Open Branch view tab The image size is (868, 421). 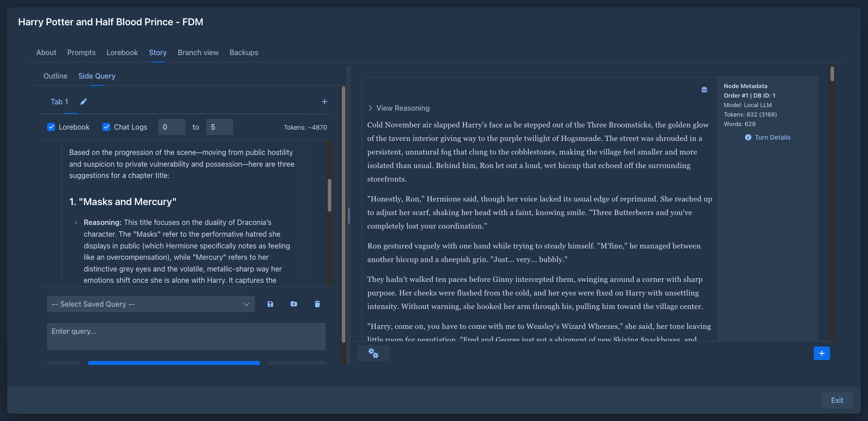[x=198, y=52]
